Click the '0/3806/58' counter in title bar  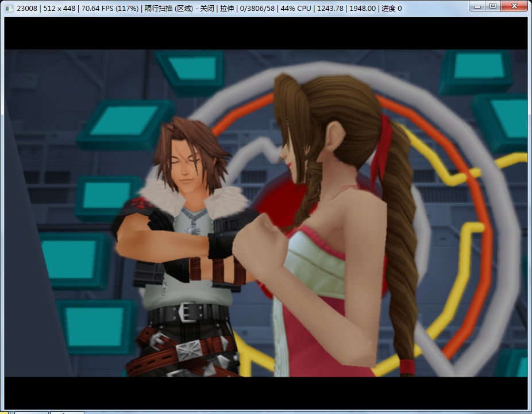click(257, 8)
